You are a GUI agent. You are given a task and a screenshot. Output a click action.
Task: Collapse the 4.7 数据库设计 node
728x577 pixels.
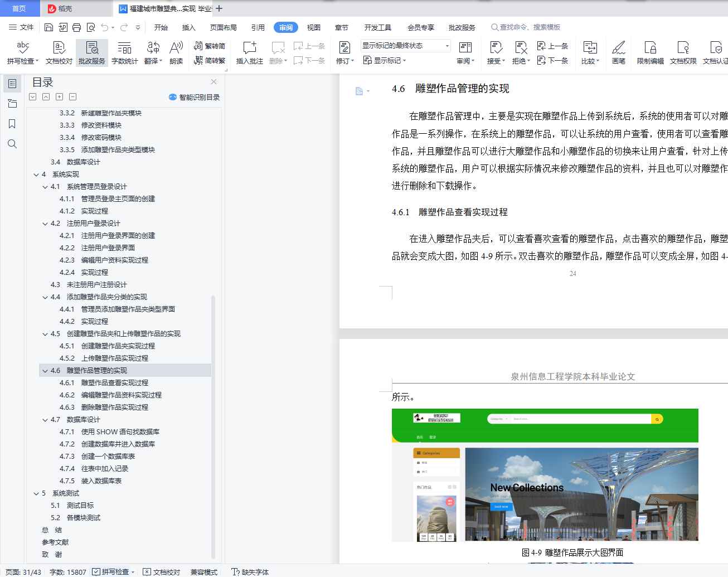(x=45, y=420)
